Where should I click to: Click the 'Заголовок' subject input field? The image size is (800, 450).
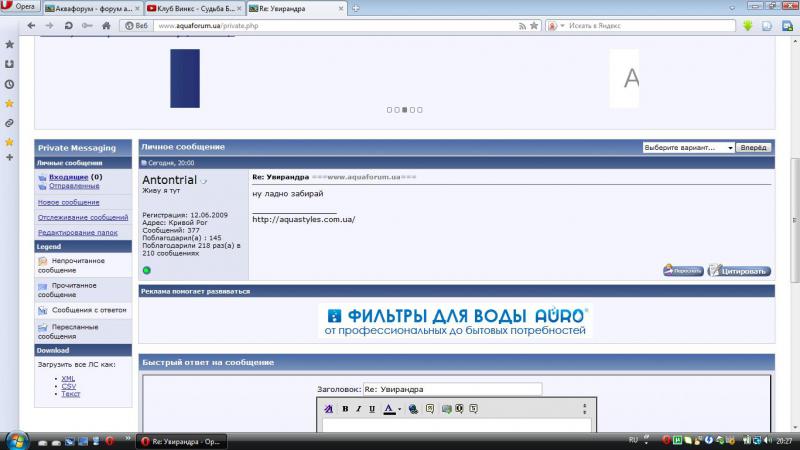pos(452,388)
